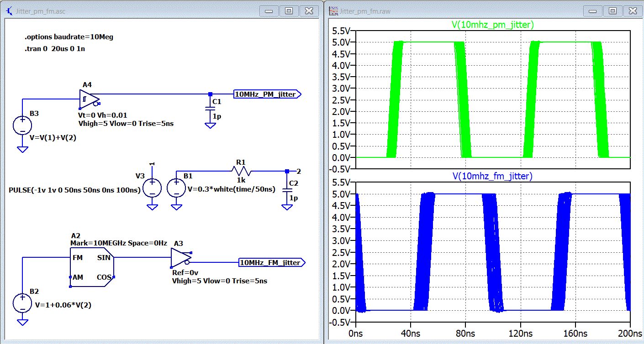Maximize the Jitter_pm_fm.asc schematic window

point(289,10)
